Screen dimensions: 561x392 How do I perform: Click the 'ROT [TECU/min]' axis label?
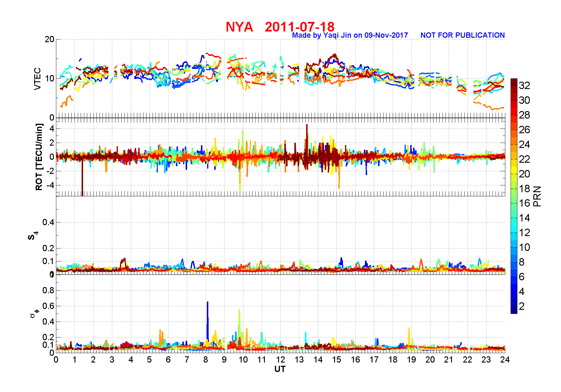[x=39, y=157]
